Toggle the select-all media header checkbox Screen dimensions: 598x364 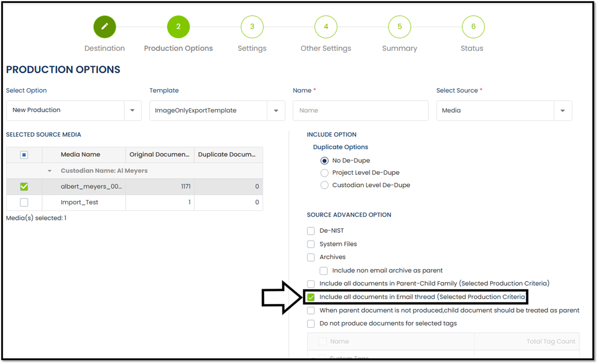(x=24, y=155)
